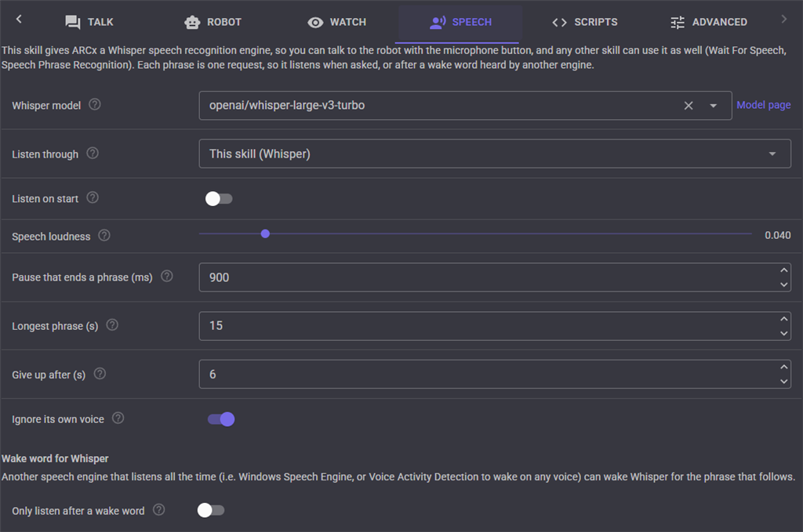The width and height of the screenshot is (803, 532).
Task: Show help for Pause that ends a phrase
Action: click(x=166, y=277)
